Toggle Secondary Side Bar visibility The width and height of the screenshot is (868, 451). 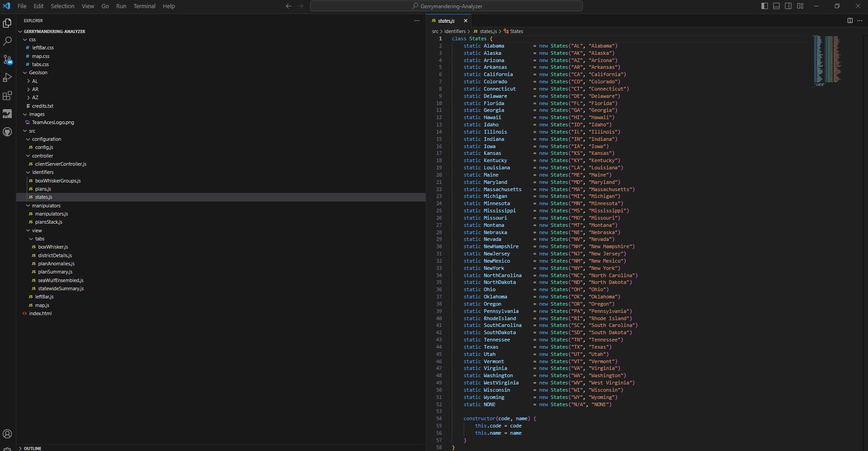(788, 6)
